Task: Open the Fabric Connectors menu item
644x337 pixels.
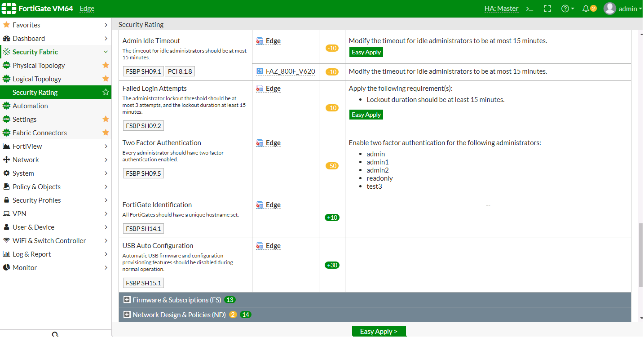Action: 40,133
